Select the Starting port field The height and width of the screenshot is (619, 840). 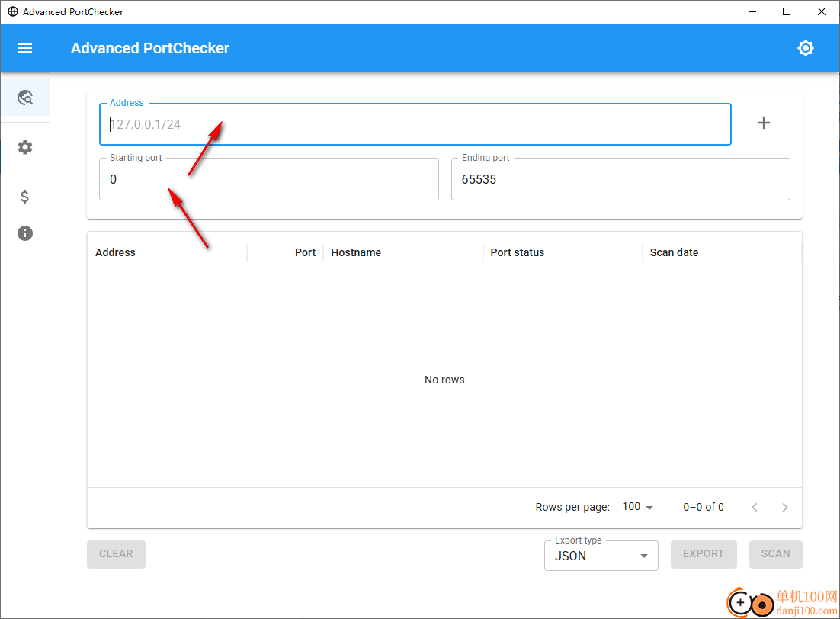coord(269,179)
